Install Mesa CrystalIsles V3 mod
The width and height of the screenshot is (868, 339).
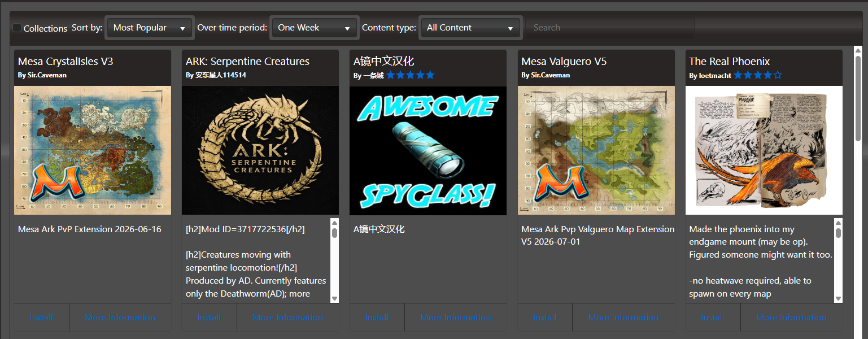tap(41, 318)
